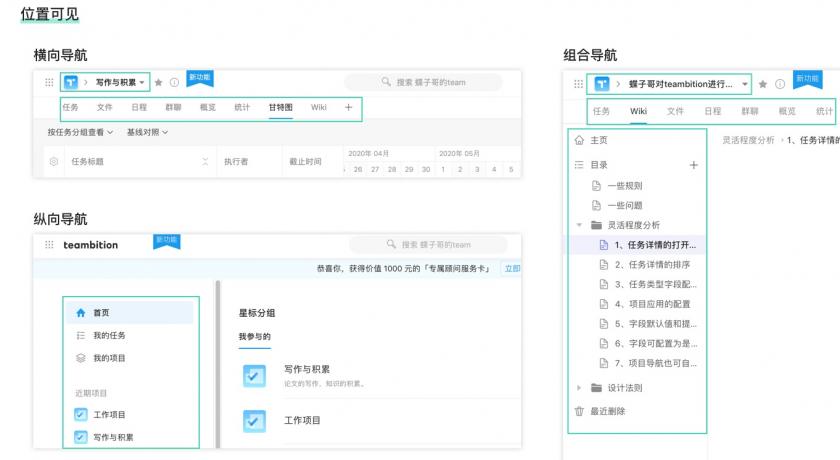The height and width of the screenshot is (460, 840).
Task: Star the 写作与积累 project
Action: pyautogui.click(x=159, y=82)
